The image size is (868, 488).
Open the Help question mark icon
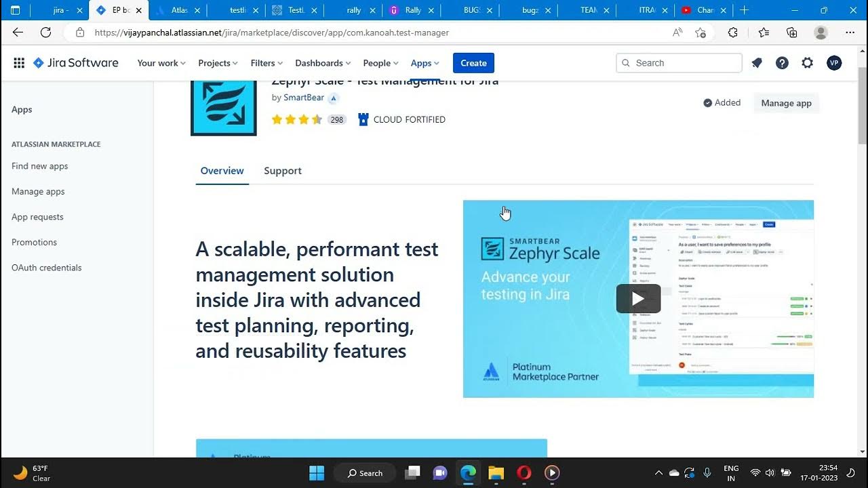[x=782, y=63]
